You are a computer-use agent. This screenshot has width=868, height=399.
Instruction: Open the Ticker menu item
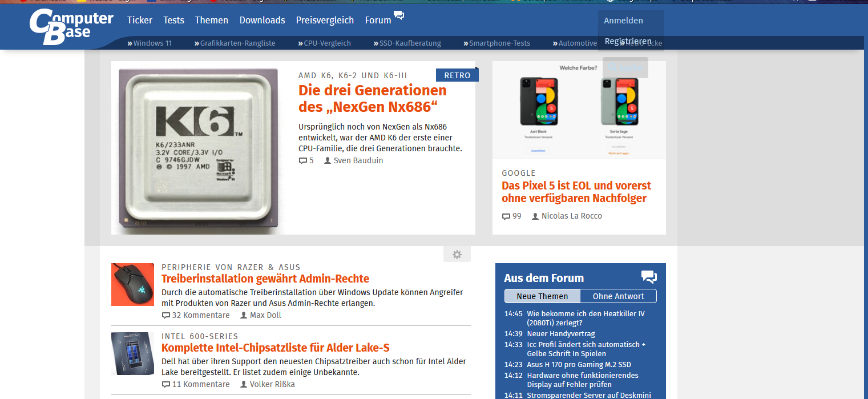140,20
